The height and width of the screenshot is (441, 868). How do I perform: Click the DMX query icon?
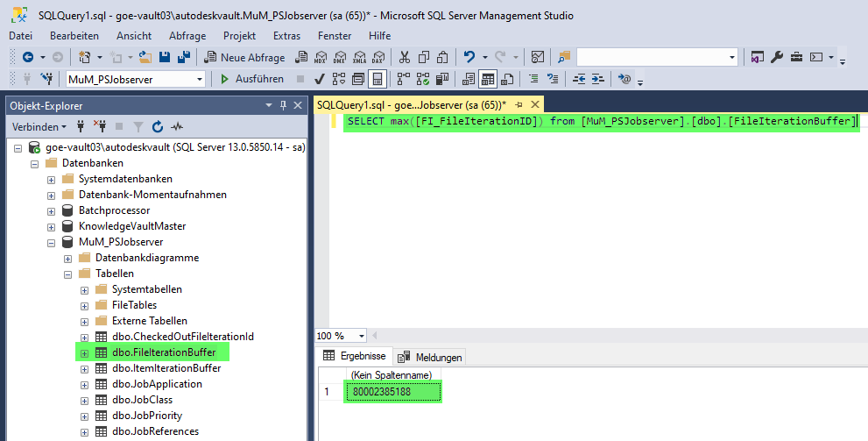click(340, 57)
